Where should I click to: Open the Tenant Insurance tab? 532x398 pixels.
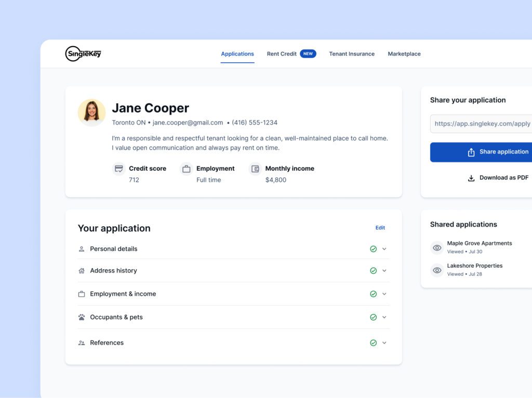point(352,53)
